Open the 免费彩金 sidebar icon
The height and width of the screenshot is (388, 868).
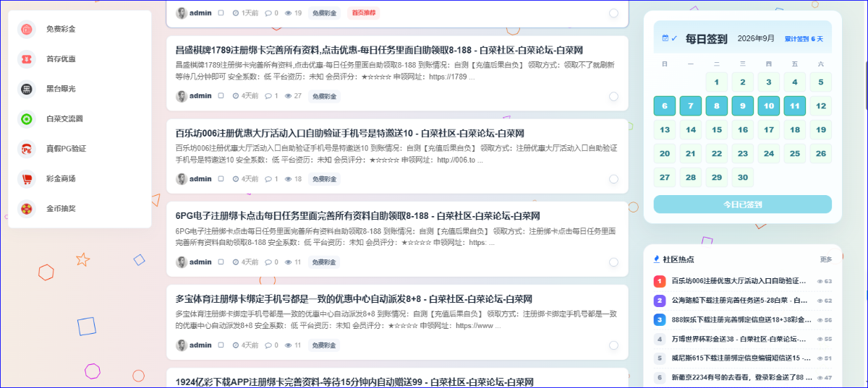(x=26, y=29)
